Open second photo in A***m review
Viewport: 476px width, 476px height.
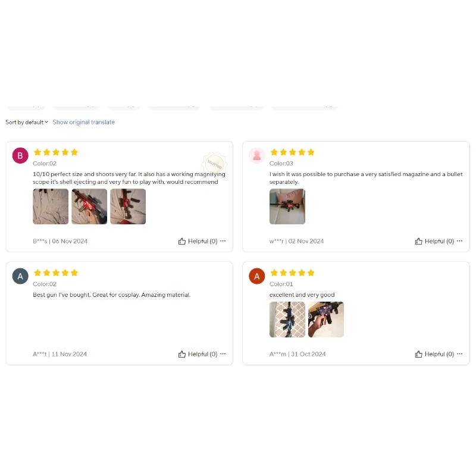pos(326,320)
